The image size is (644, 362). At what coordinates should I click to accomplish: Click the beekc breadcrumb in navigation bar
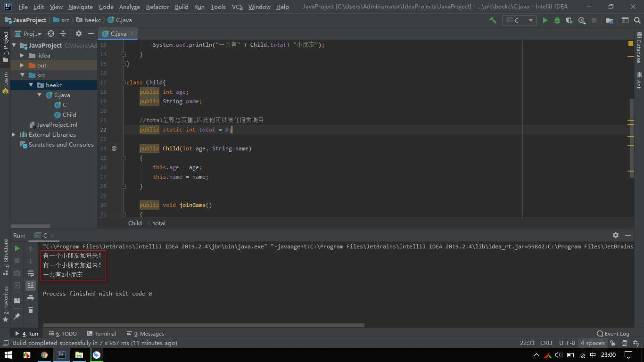[88, 20]
